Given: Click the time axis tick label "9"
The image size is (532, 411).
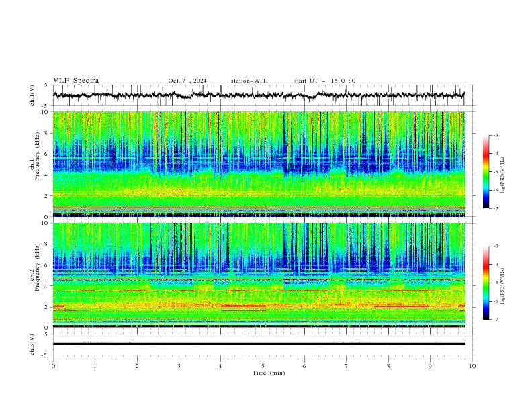Looking at the screenshot, I should pyautogui.click(x=430, y=366).
